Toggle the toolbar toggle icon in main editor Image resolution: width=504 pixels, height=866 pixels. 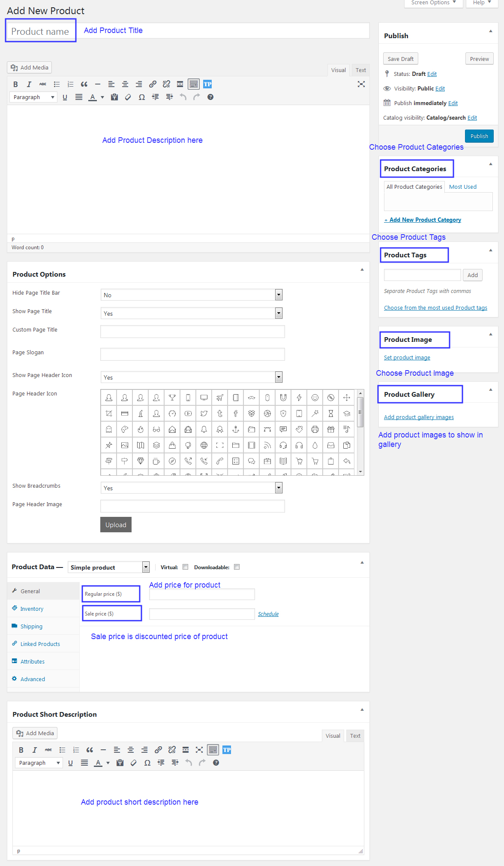[194, 84]
